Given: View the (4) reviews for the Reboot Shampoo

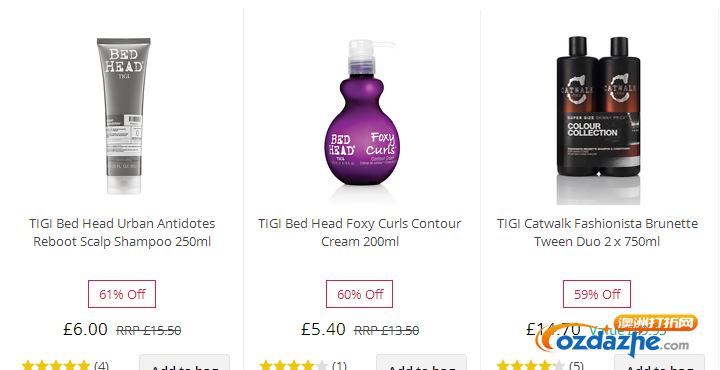Looking at the screenshot, I should coord(101,366).
